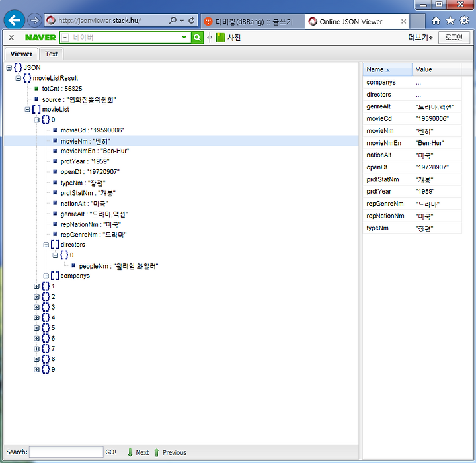Sort by the Name column header
Viewport: 476px width, 463px height.
(x=387, y=69)
